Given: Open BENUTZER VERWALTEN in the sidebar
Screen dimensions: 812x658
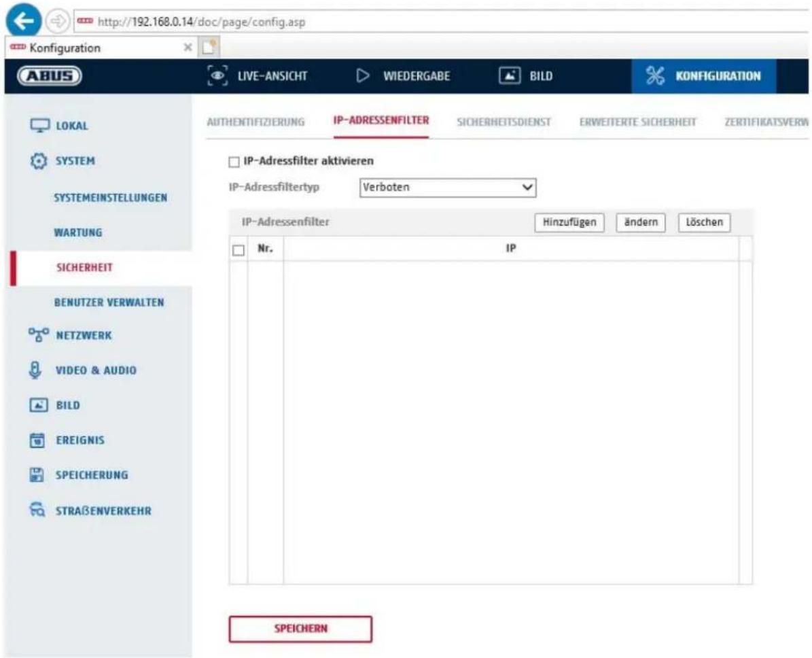Looking at the screenshot, I should click(109, 302).
